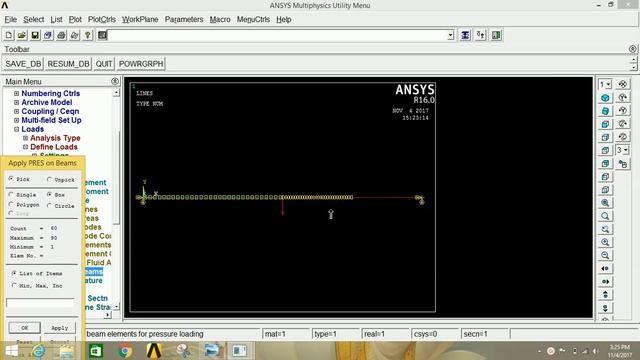The height and width of the screenshot is (360, 640).
Task: Click the New Analysis file icon
Action: tap(9, 36)
